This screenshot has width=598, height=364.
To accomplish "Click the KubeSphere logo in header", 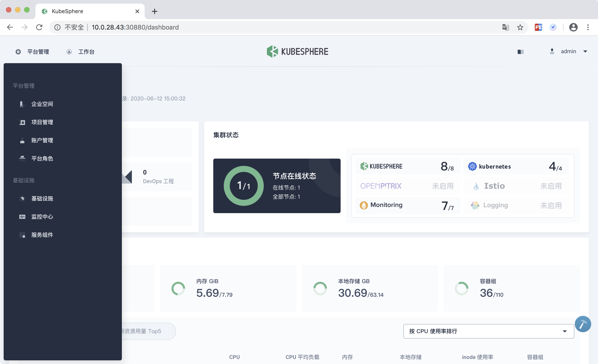I will (297, 51).
